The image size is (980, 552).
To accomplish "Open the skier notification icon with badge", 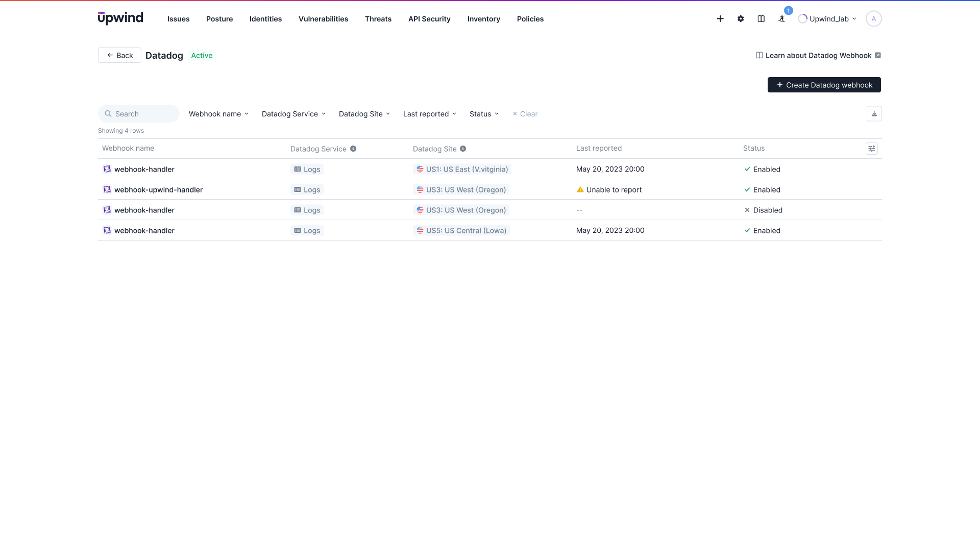I will pyautogui.click(x=782, y=19).
